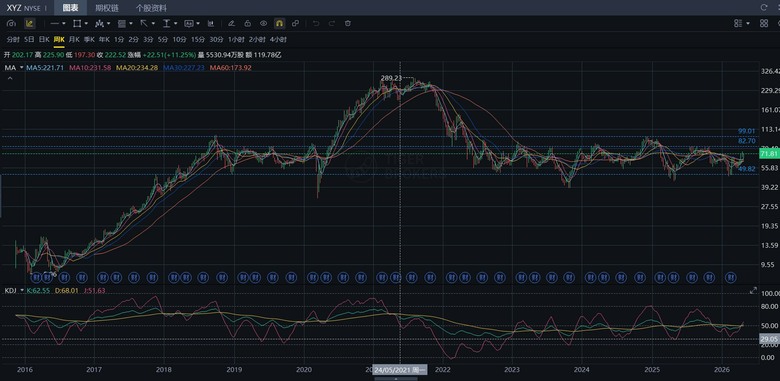
Task: Click the 82.70 price level label
Action: click(747, 141)
